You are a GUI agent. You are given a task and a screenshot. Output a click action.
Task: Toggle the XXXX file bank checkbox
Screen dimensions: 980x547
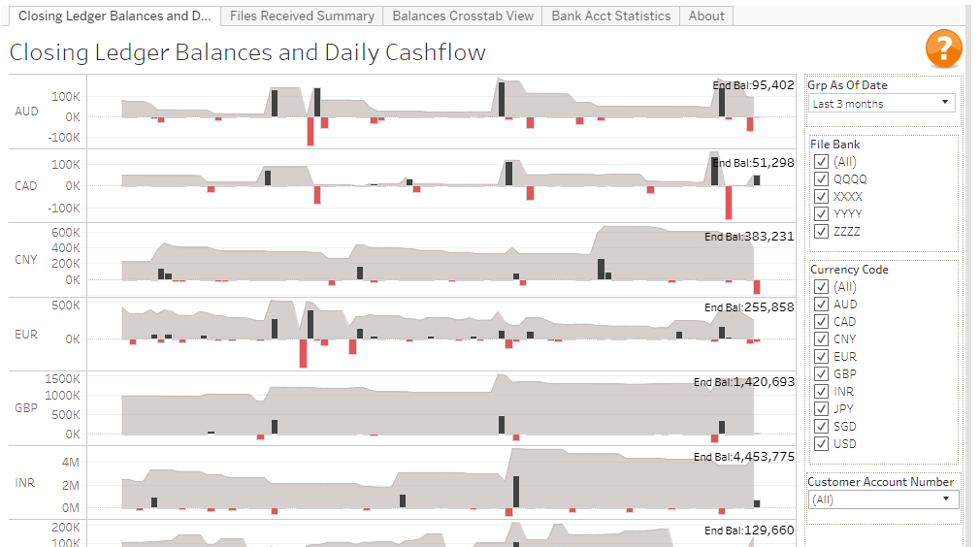pyautogui.click(x=822, y=197)
